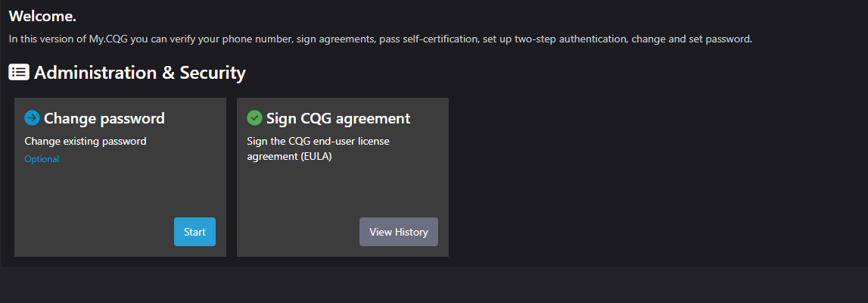The height and width of the screenshot is (303, 868).
Task: Click the end-user license agreement description text
Action: 319,149
